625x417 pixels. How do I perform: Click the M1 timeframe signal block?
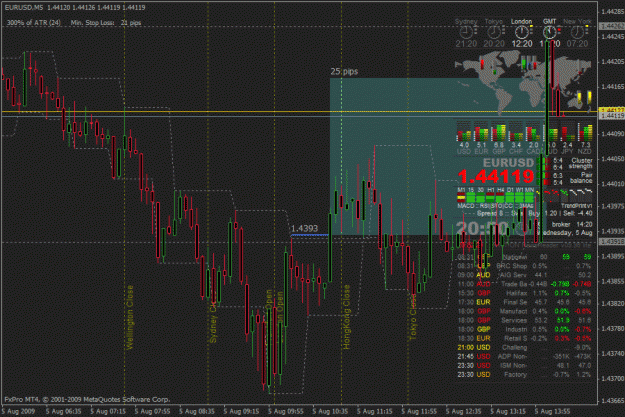tap(461, 198)
